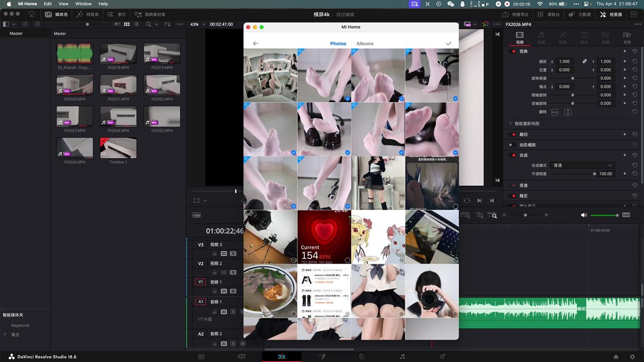644x362 pixels.
Task: Solo audio track A2
Action: [x=233, y=343]
